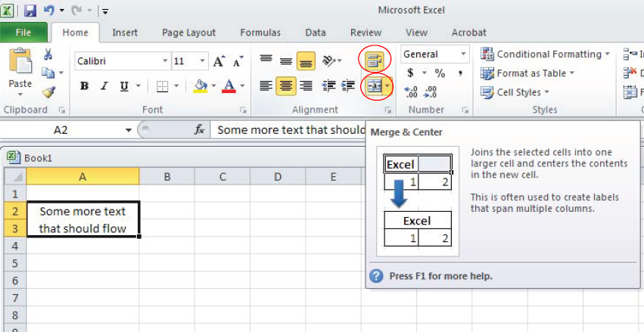Viewport: 644px width, 332px height.
Task: Click the Copy icon
Action: pos(48,73)
